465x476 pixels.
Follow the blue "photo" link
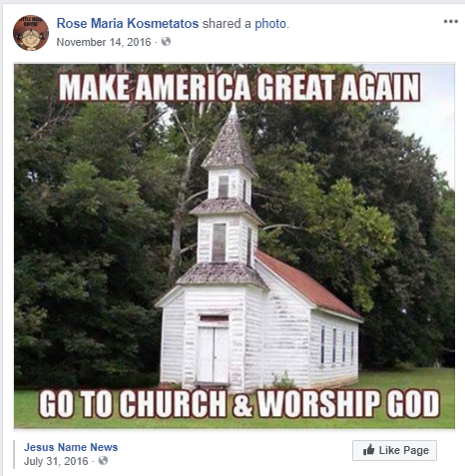pyautogui.click(x=270, y=24)
